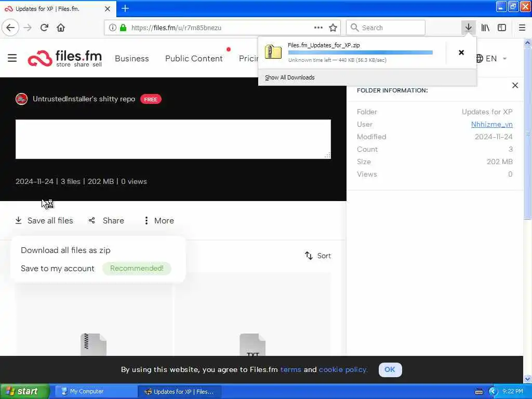Open a new tab with plus
The width and height of the screenshot is (532, 399).
click(x=125, y=8)
